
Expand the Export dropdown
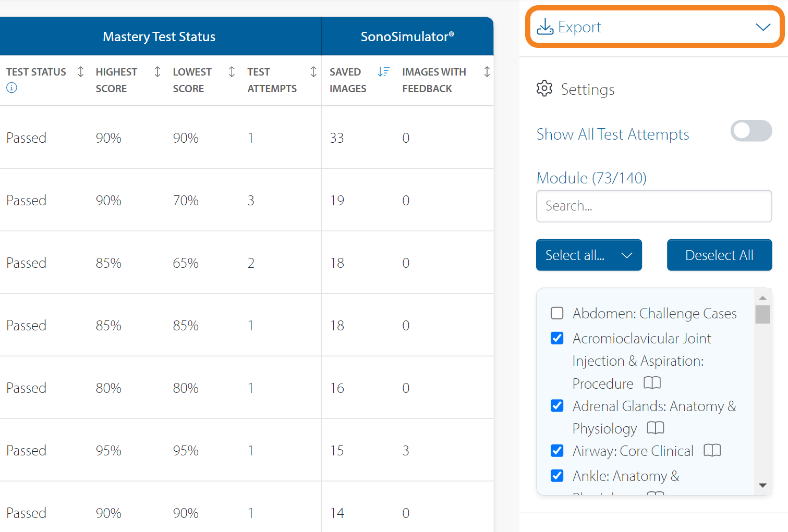coord(763,27)
